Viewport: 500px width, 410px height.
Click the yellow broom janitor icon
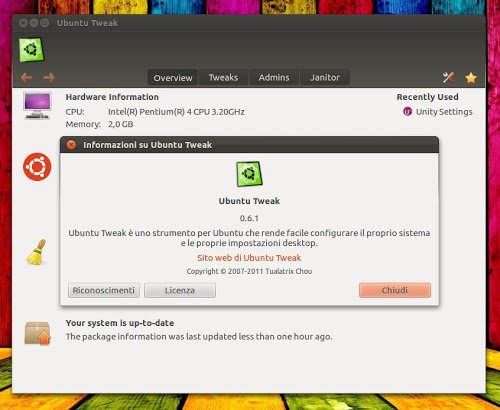[37, 252]
